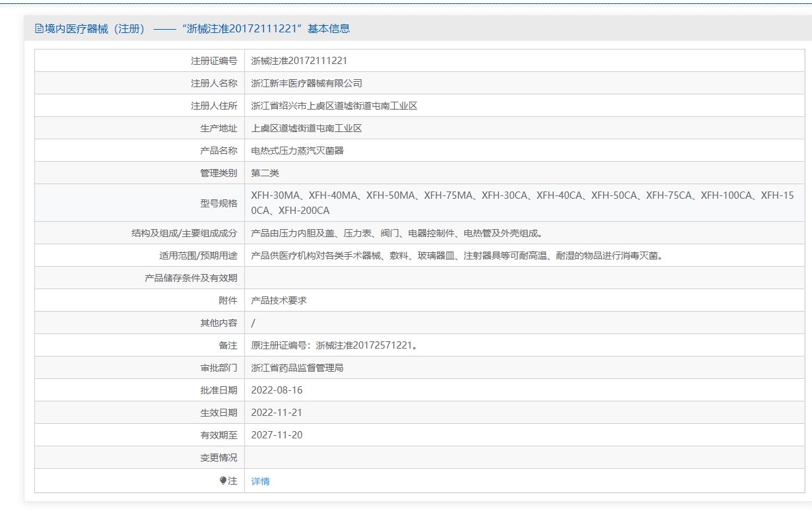
Task: Select registration number 浙械注准20172111221 cell
Action: point(299,61)
